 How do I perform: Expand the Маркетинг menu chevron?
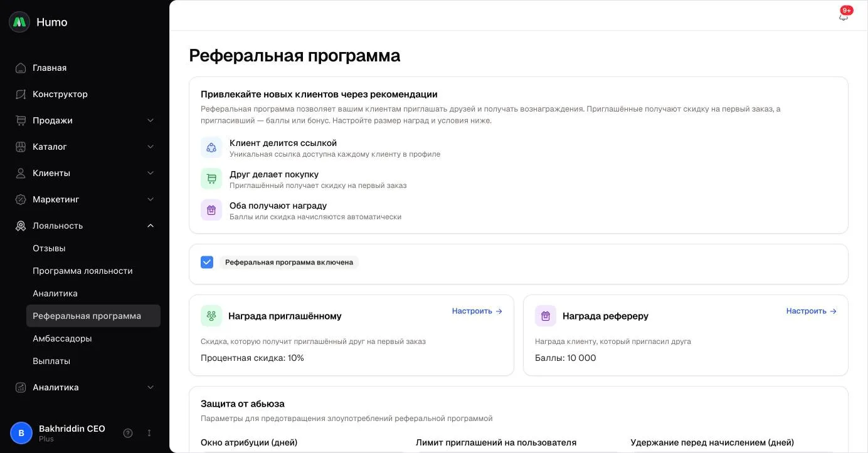pos(151,199)
